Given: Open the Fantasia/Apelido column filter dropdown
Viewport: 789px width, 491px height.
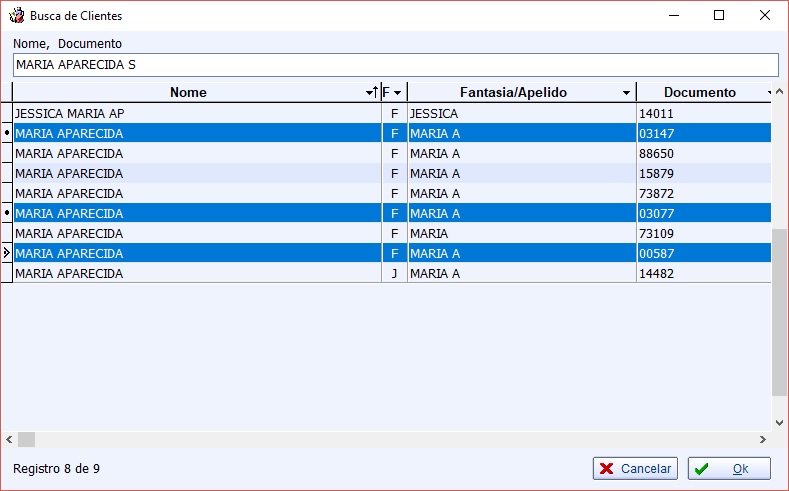Looking at the screenshot, I should 626,93.
